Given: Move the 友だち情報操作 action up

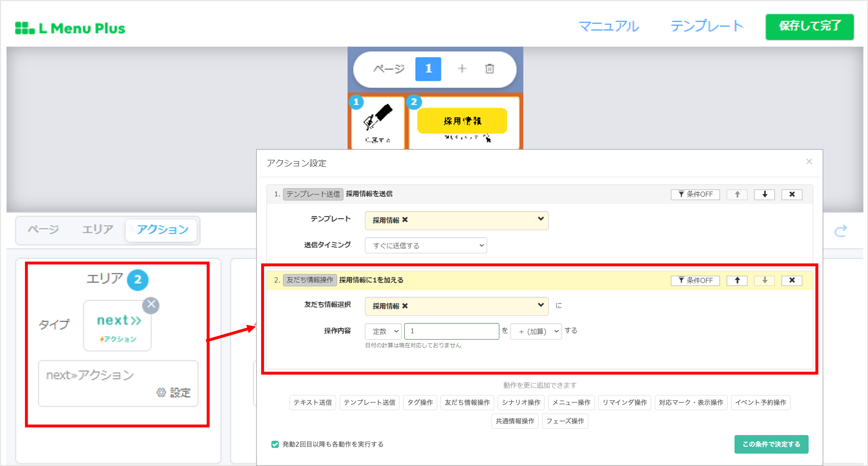Looking at the screenshot, I should click(737, 280).
